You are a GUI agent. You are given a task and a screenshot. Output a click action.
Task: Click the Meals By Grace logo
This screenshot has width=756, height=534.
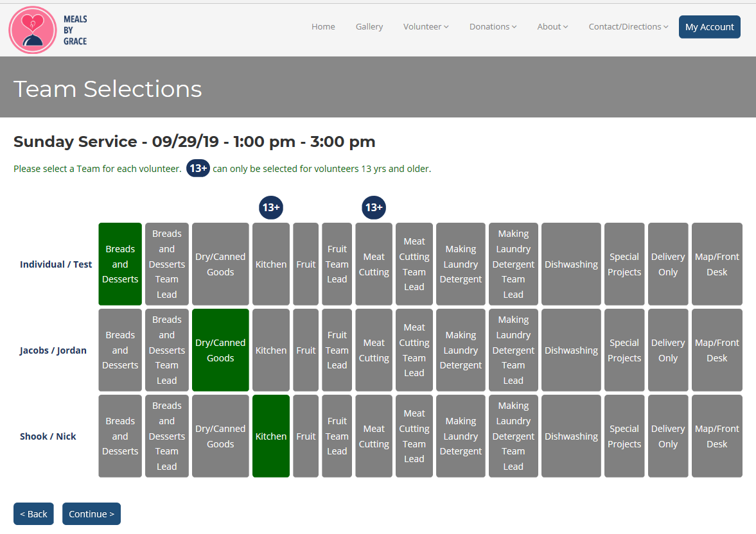point(48,30)
